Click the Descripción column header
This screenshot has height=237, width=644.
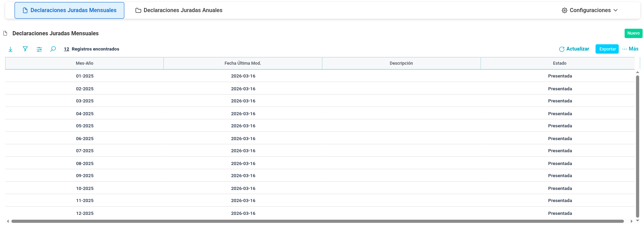pyautogui.click(x=401, y=63)
